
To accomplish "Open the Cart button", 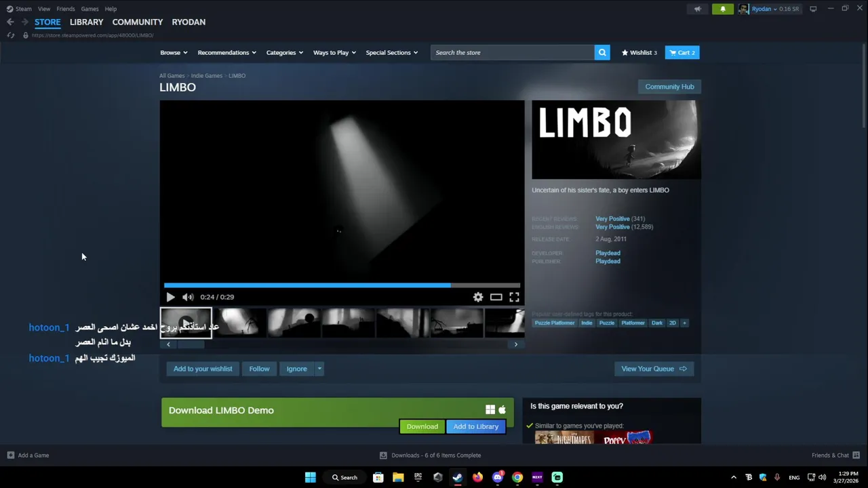I will pos(682,53).
